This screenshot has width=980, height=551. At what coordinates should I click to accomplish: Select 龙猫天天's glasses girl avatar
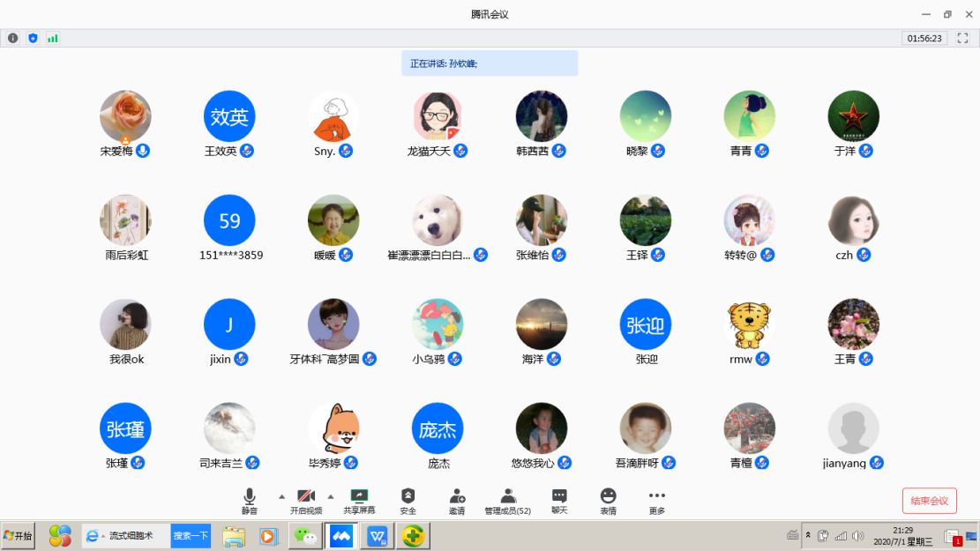coord(438,116)
